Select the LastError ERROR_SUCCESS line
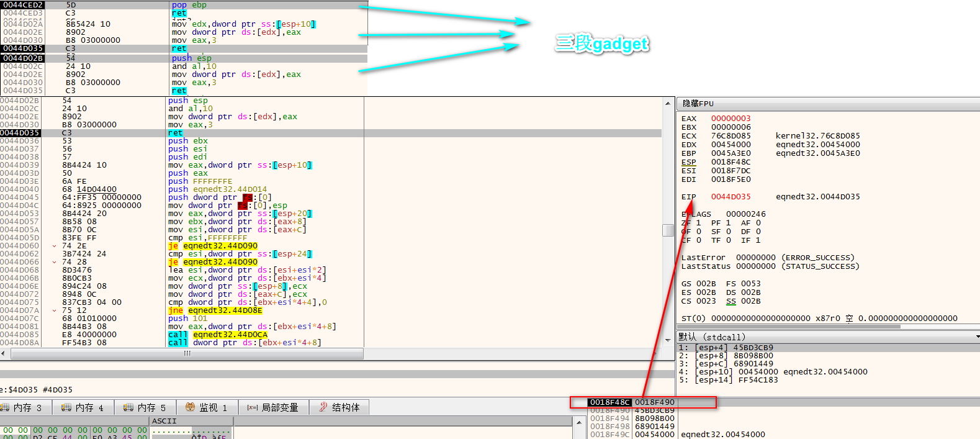Viewport: 980px width, 439px height. click(x=768, y=258)
